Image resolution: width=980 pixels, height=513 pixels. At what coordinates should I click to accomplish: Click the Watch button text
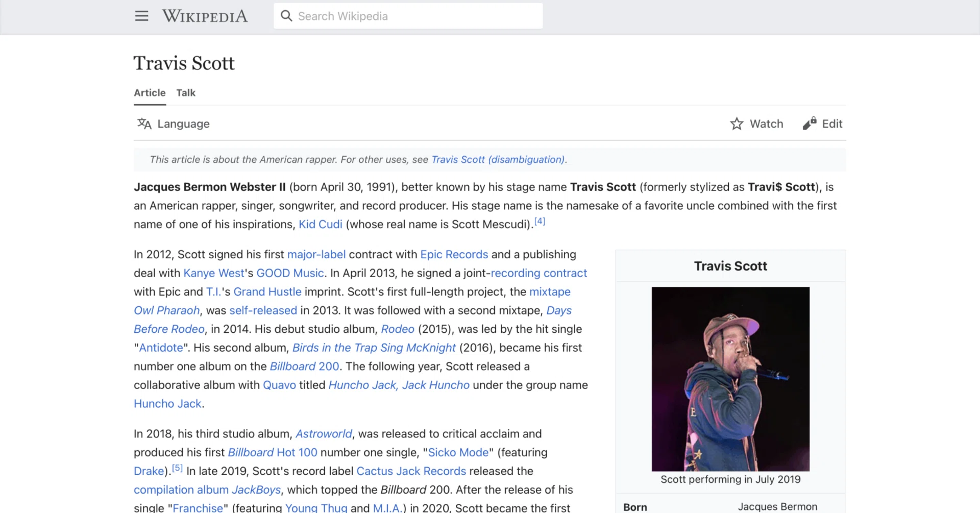tap(766, 124)
